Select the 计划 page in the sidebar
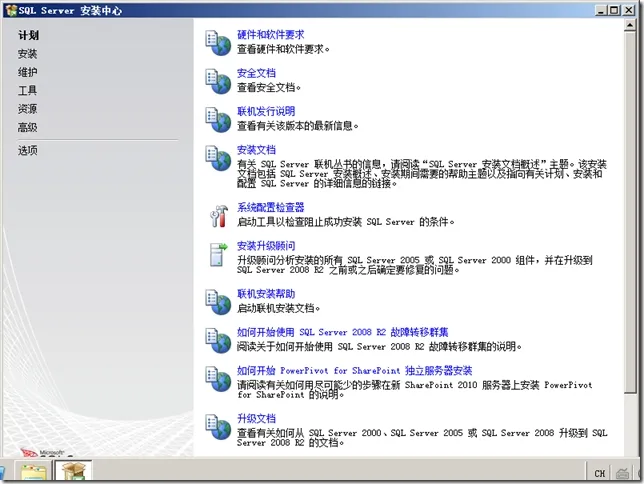Viewport: 644px width, 484px height. 28,35
